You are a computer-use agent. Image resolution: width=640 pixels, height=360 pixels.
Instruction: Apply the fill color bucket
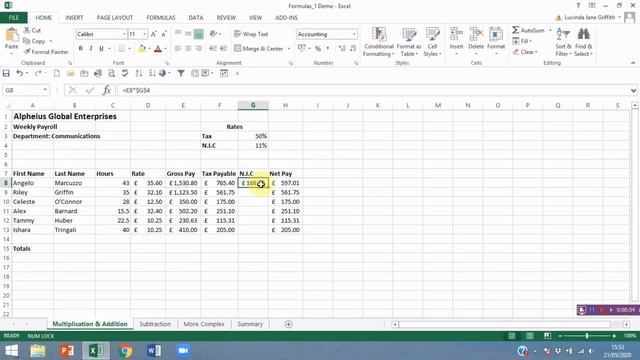click(142, 49)
